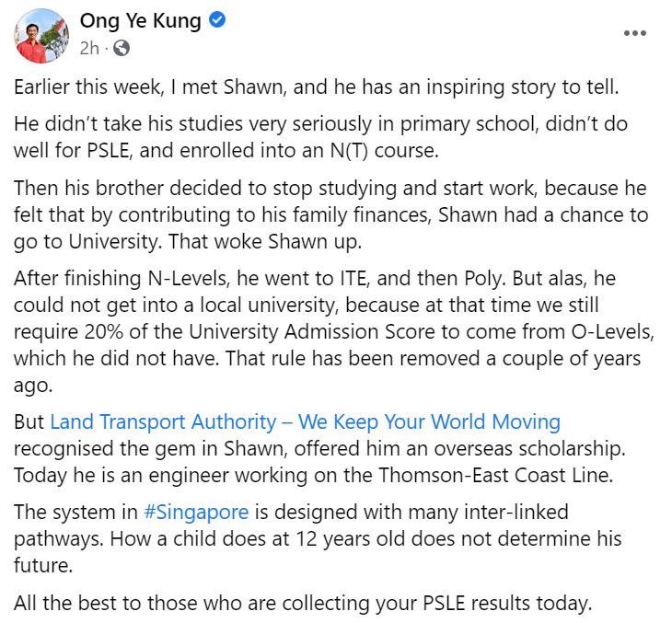
Task: Open the three-dot post options menu
Action: 635,33
